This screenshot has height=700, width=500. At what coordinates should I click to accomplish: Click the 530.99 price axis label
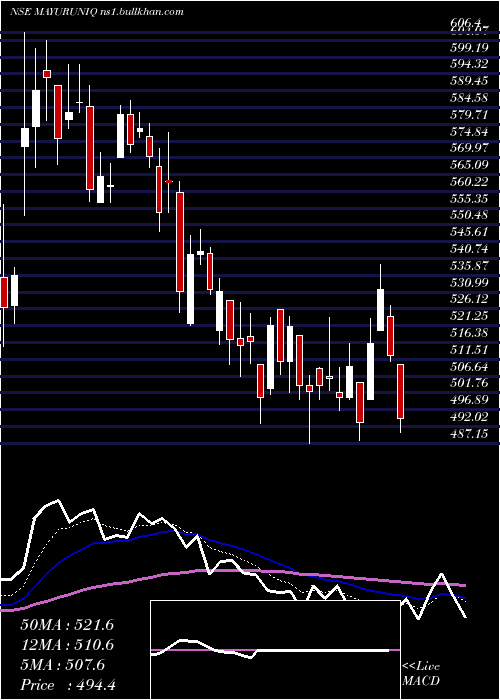pyautogui.click(x=469, y=283)
